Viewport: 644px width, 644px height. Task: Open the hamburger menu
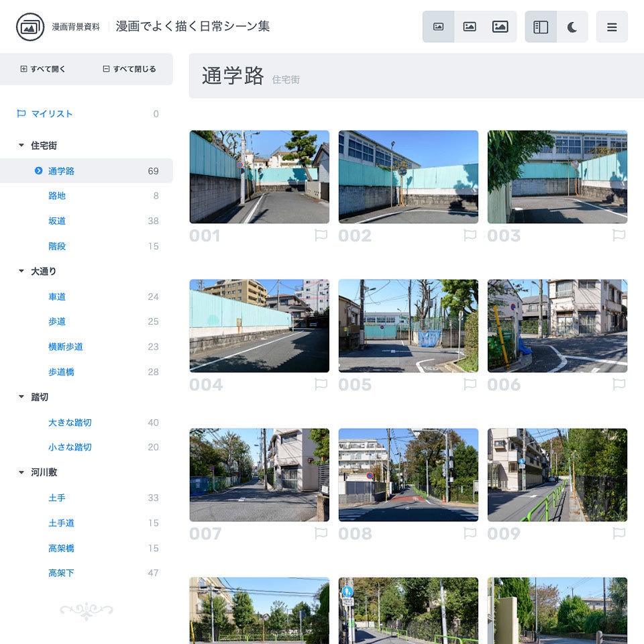click(x=612, y=27)
